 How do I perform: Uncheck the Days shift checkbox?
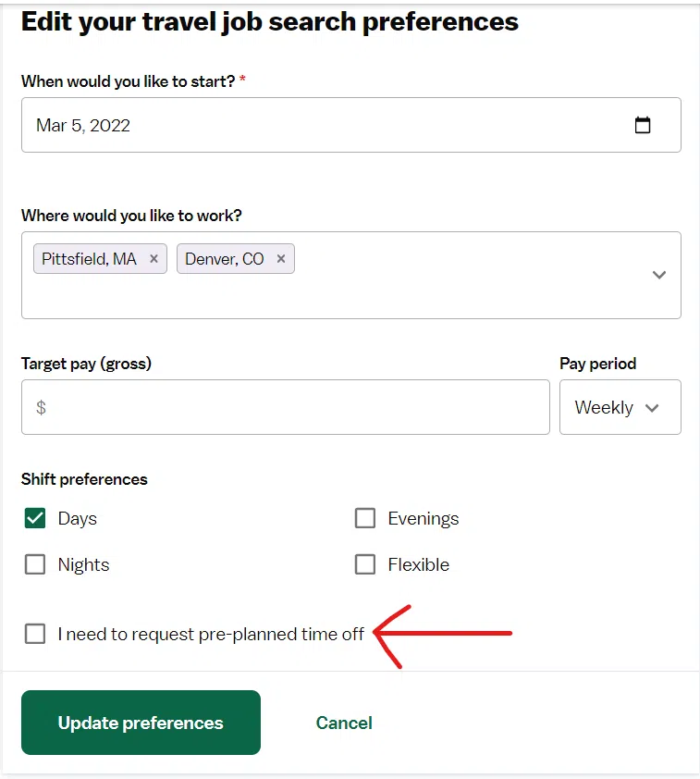point(35,518)
